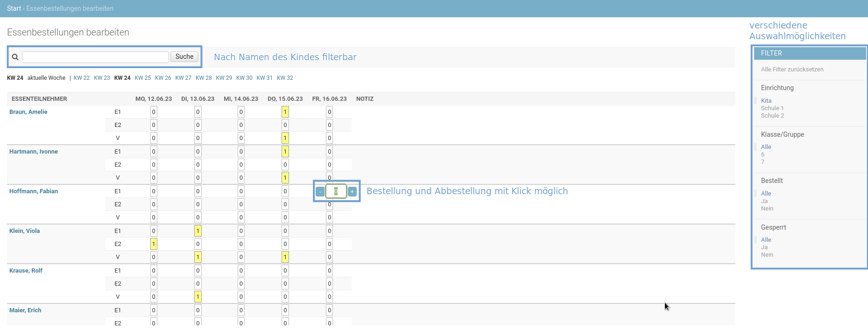Open participant Klein, Viola
868x330 pixels.
24,231
